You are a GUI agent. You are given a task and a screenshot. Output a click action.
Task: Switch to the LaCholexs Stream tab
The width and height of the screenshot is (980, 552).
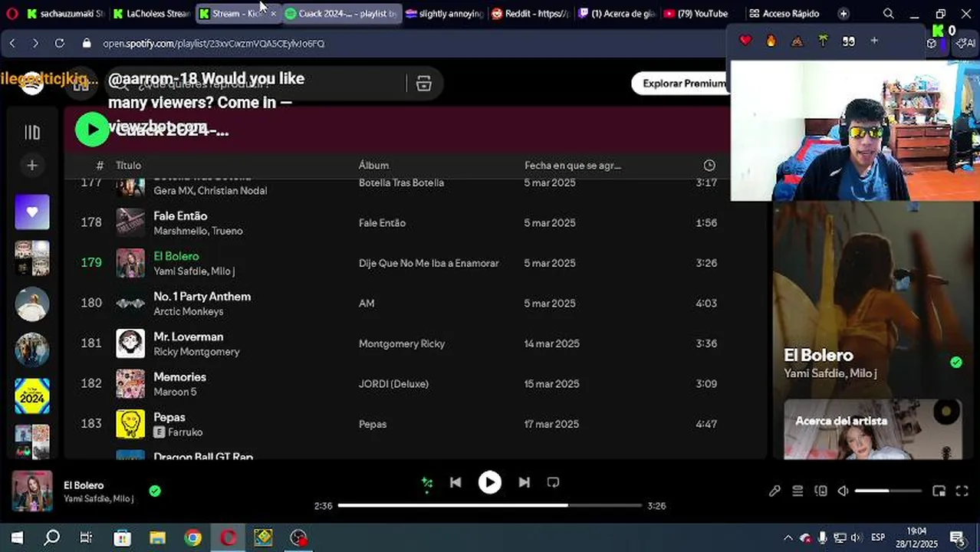point(153,13)
